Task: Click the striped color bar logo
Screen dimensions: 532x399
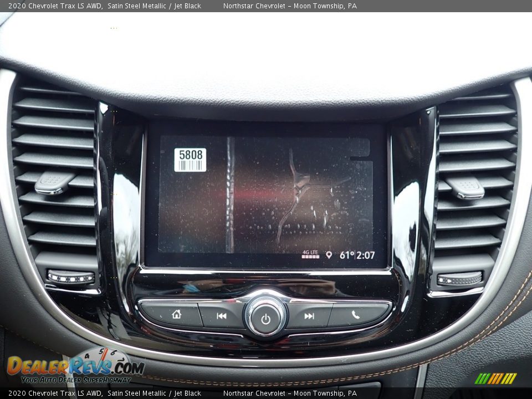Action: (x=495, y=378)
